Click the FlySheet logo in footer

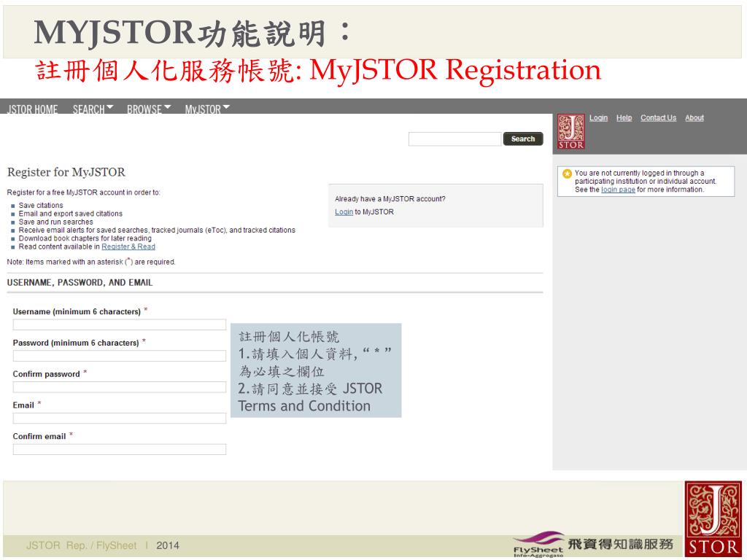[539, 544]
